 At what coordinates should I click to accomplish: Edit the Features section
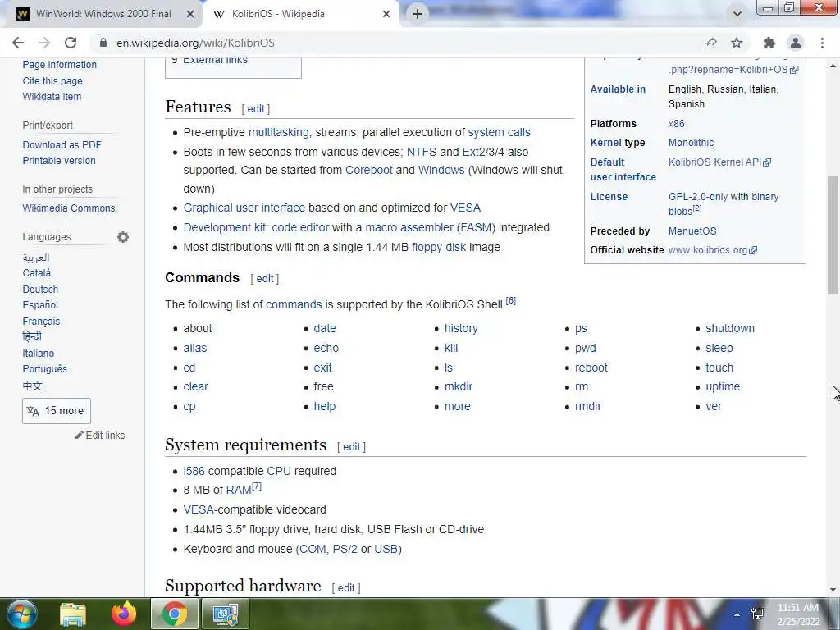click(256, 109)
